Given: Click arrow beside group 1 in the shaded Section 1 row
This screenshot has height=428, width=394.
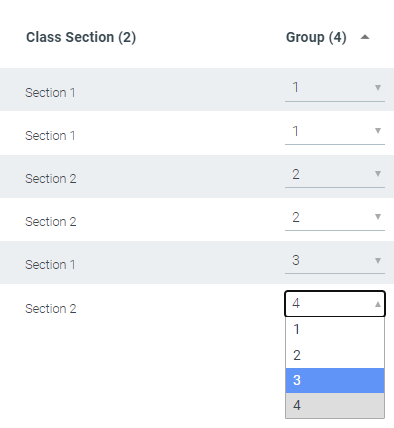Looking at the screenshot, I should (x=378, y=88).
